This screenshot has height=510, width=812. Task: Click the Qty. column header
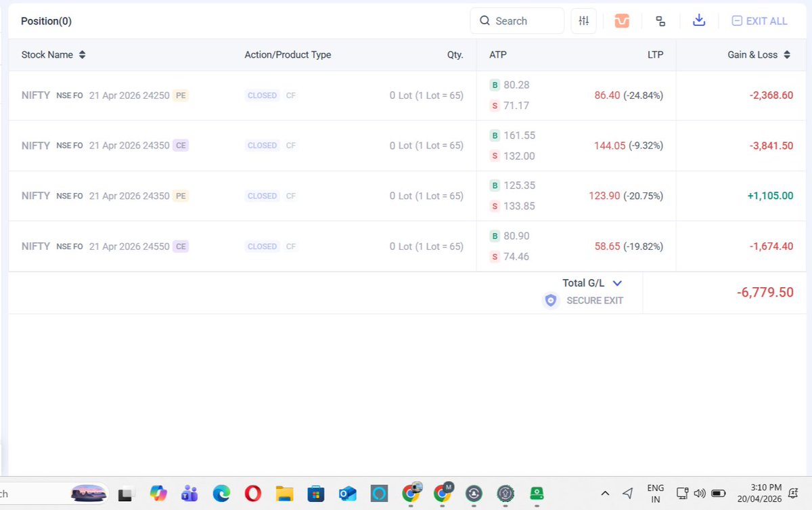(x=455, y=55)
